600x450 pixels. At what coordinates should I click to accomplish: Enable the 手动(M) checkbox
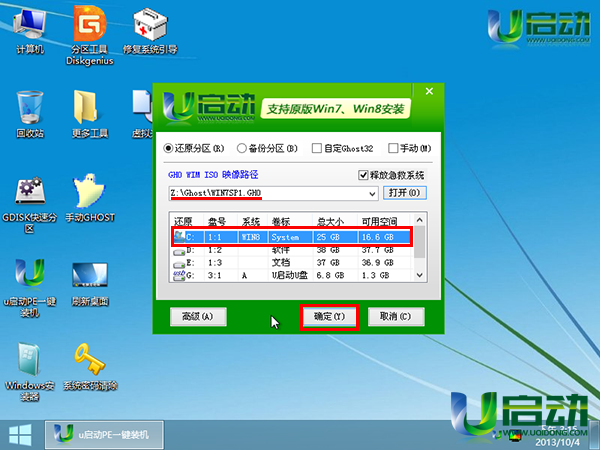point(409,148)
